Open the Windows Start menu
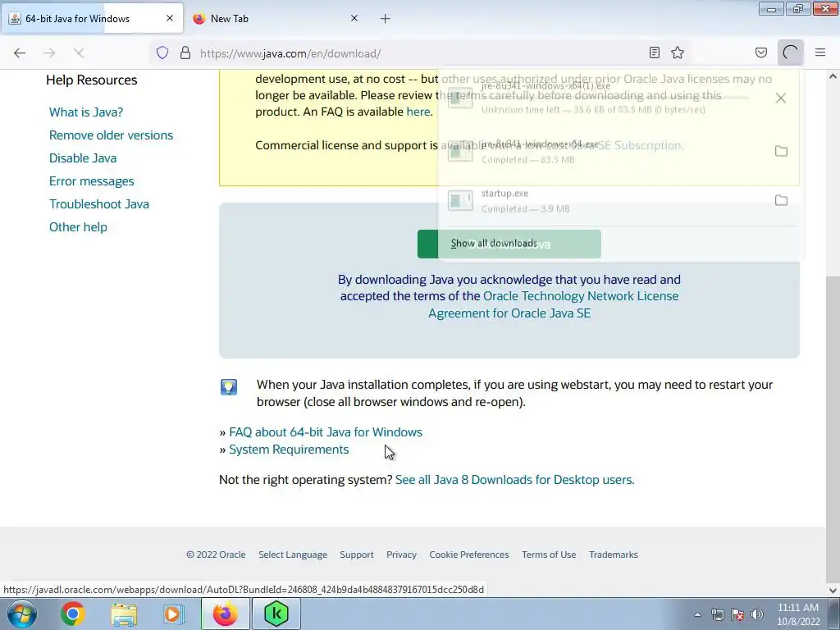 pos(21,614)
